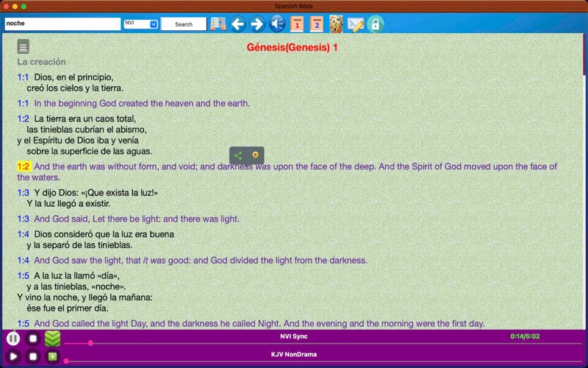The width and height of the screenshot is (588, 368).
Task: Open the chapter list icon beside La creación
Action: pos(24,46)
